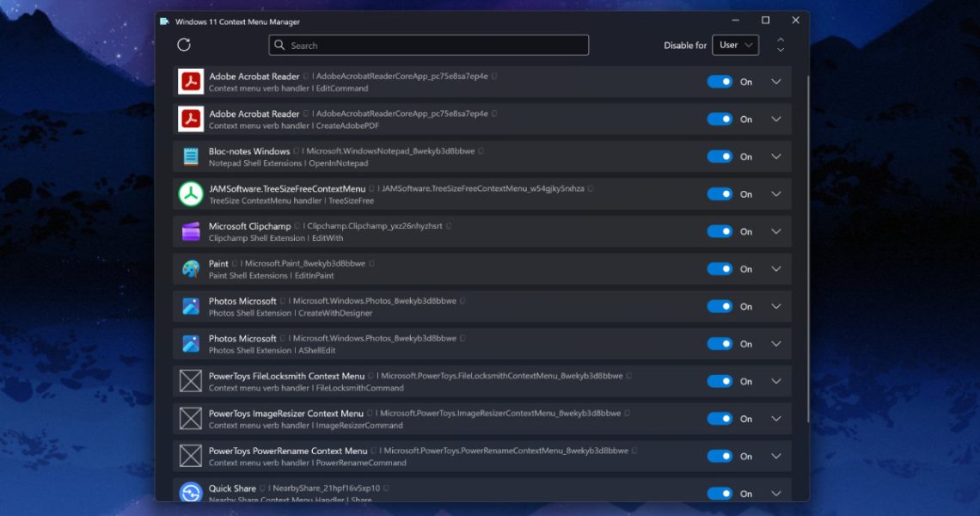
Task: Click Adobe Acrobat icon for CreateAdobePDF entry
Action: tap(190, 119)
